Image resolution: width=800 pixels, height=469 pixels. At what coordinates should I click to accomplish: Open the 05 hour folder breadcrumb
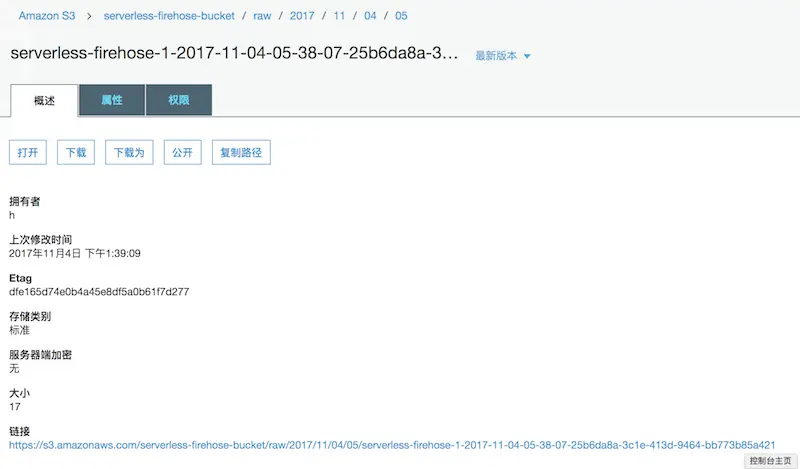coord(401,16)
